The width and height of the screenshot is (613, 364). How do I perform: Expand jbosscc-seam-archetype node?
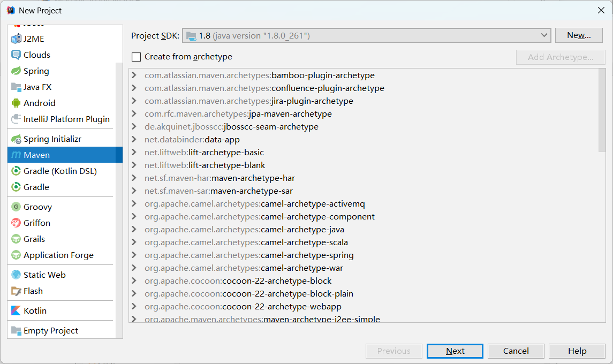[134, 127]
